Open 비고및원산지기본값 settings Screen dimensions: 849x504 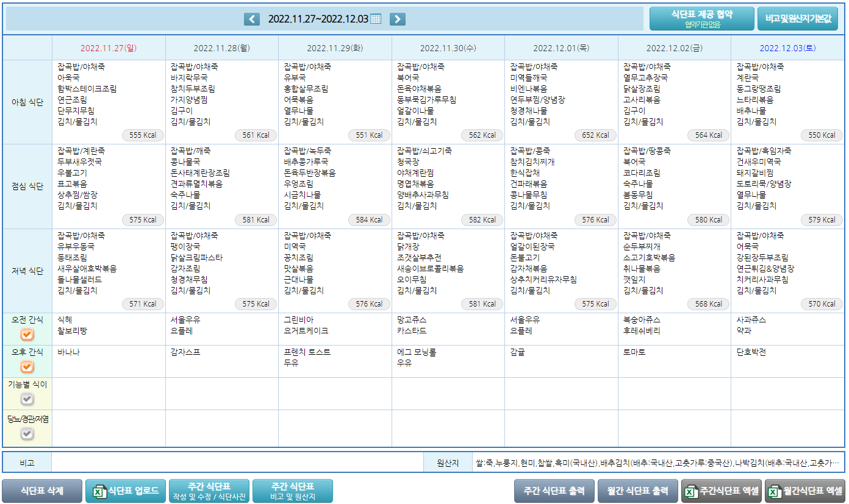click(x=798, y=19)
